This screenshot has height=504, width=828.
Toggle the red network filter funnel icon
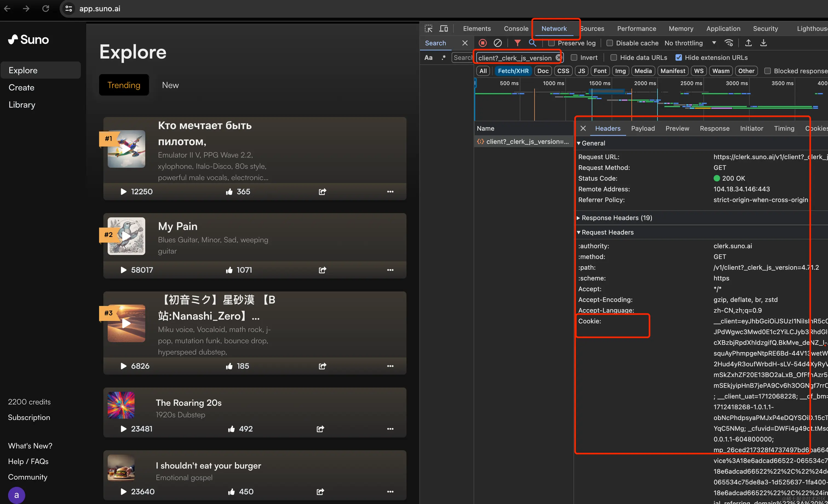point(517,43)
